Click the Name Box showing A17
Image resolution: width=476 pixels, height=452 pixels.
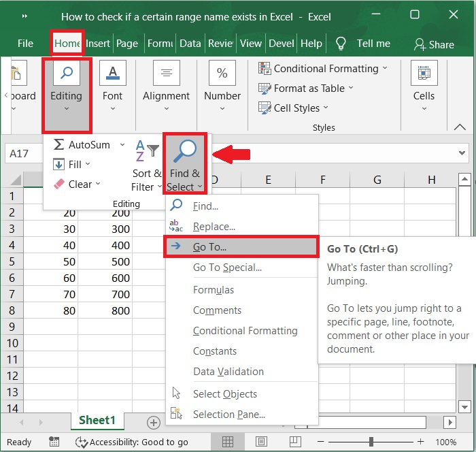[24, 154]
